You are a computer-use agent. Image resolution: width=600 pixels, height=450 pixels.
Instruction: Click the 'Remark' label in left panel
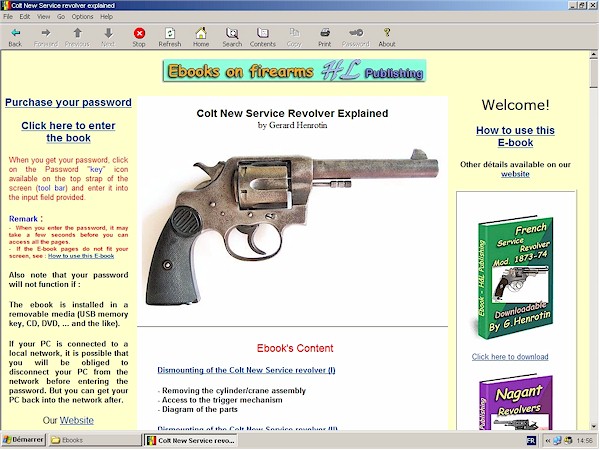pyautogui.click(x=23, y=219)
